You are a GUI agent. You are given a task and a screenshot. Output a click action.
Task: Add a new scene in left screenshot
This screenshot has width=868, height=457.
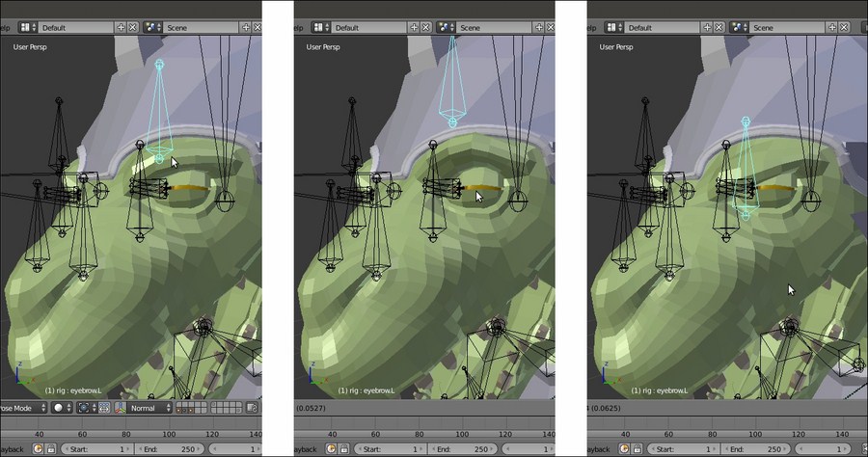click(x=246, y=27)
